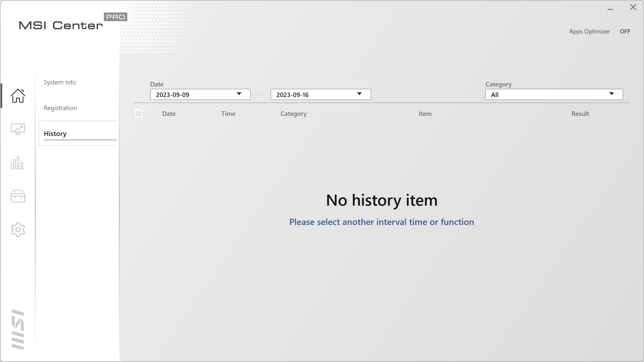Switch to the Registration tab
The width and height of the screenshot is (644, 362).
60,108
